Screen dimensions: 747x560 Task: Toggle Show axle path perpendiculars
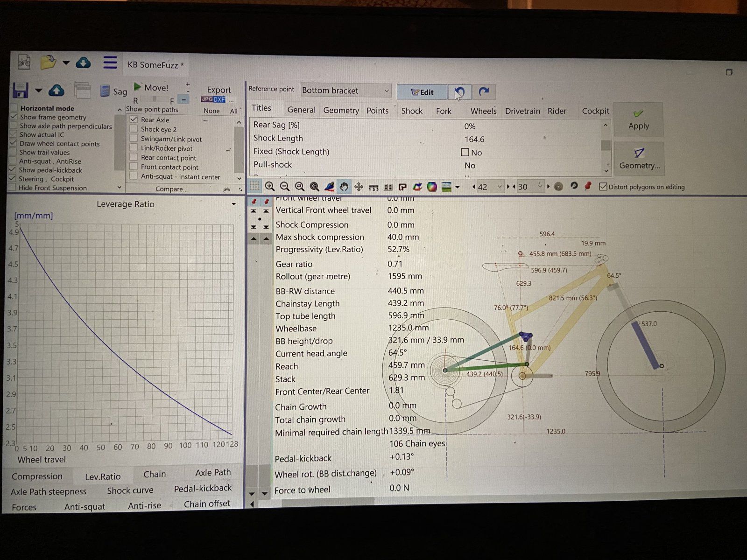(x=14, y=126)
